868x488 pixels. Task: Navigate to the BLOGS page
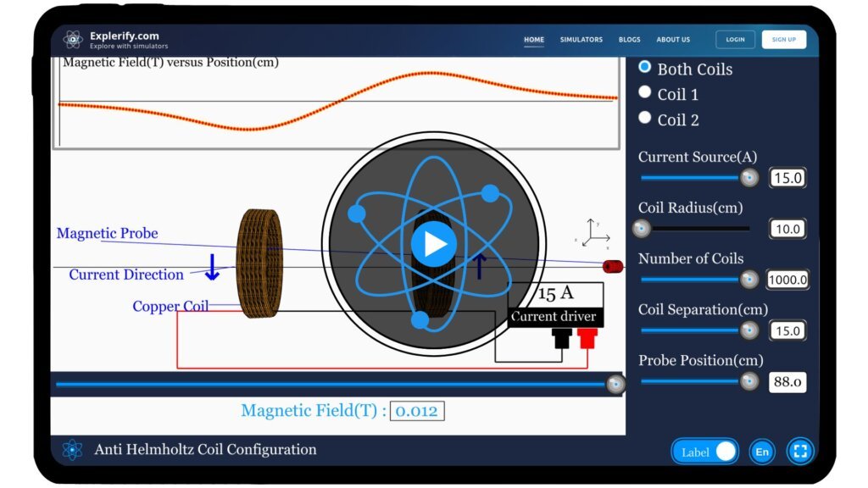click(x=629, y=39)
